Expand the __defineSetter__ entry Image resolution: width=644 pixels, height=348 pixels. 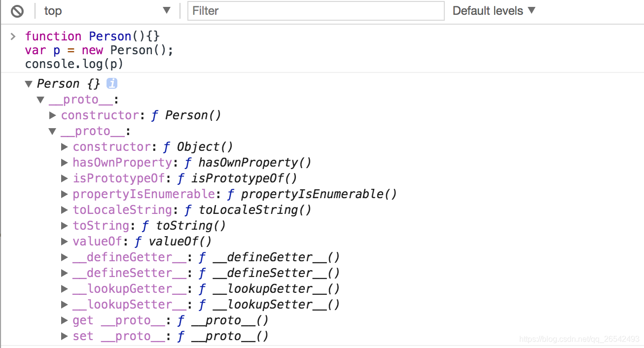65,273
